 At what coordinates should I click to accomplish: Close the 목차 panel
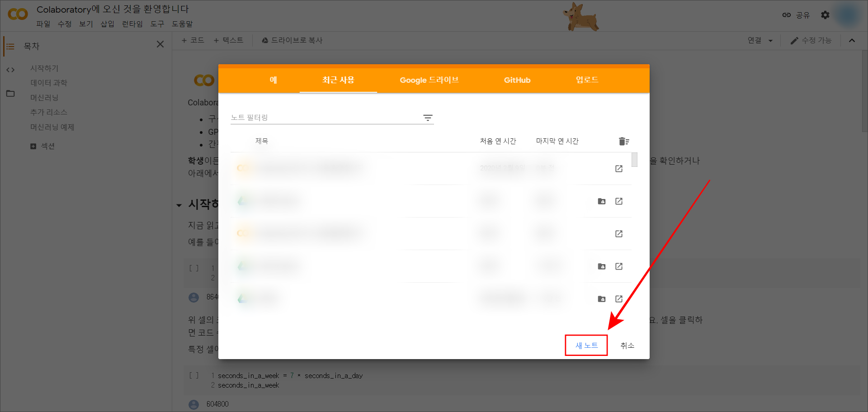(160, 44)
